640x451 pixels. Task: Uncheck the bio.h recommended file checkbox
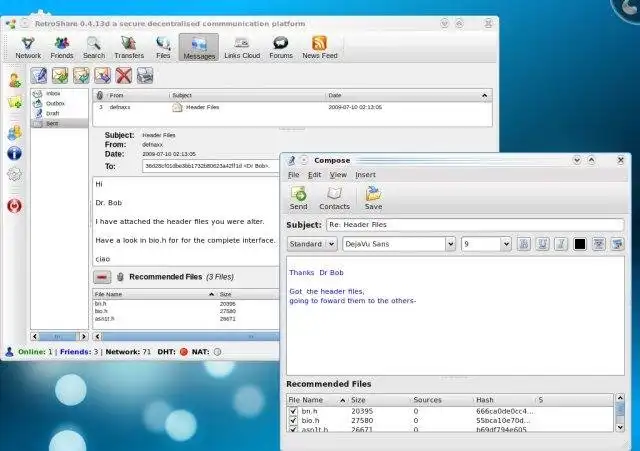(293, 421)
